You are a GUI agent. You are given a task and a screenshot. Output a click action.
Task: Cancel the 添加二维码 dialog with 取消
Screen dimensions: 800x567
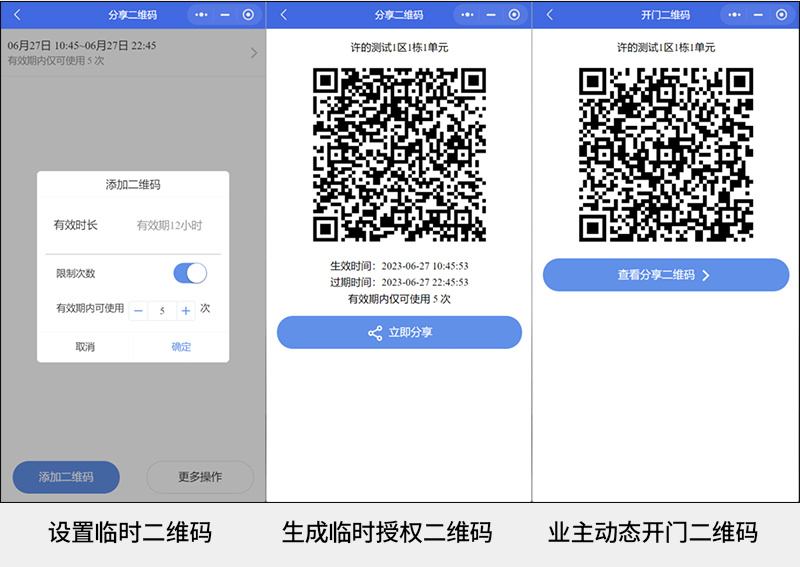(x=85, y=347)
